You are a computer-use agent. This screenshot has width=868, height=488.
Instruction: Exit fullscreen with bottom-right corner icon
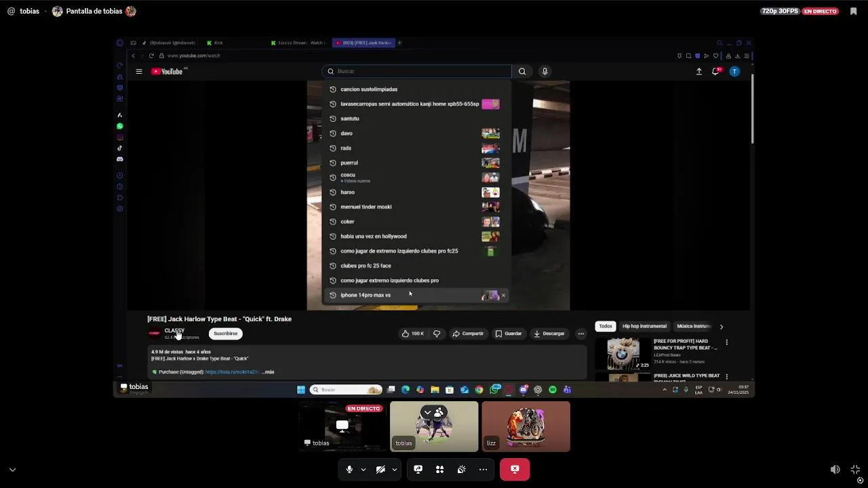pos(855,469)
